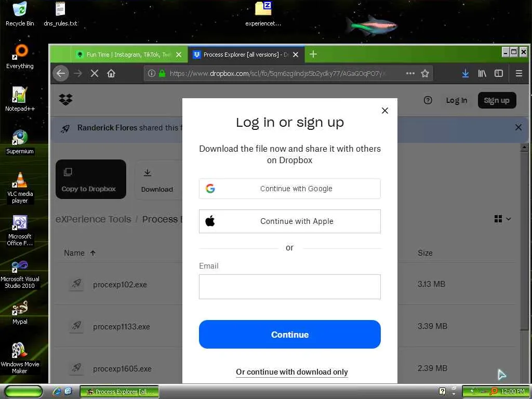Screen dimensions: 532x399
Task: Sort files by Size column header
Action: [425, 253]
